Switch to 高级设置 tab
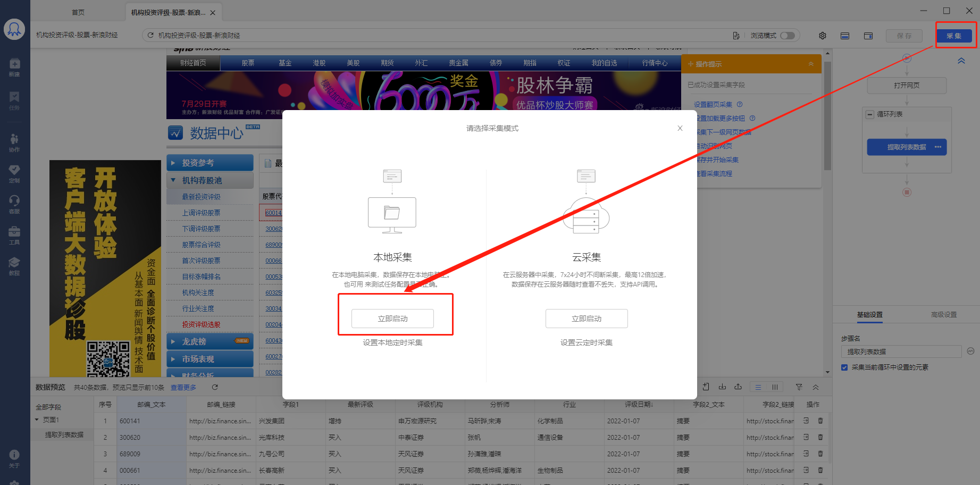 tap(944, 314)
